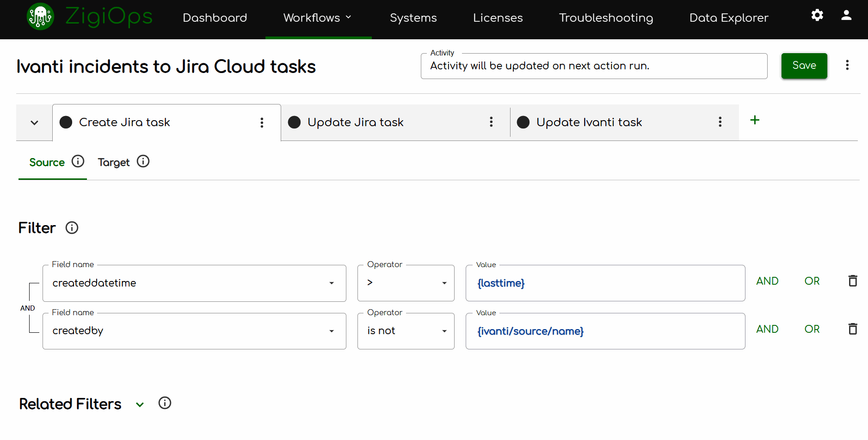Delete the createddatetime filter row
The width and height of the screenshot is (868, 440).
point(853,281)
